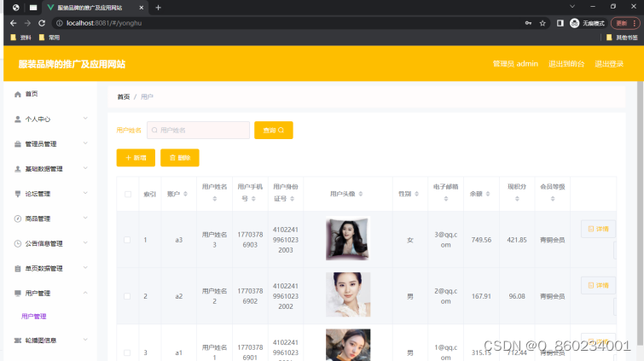
Task: Tick the checkbox for row a3
Action: pyautogui.click(x=127, y=240)
